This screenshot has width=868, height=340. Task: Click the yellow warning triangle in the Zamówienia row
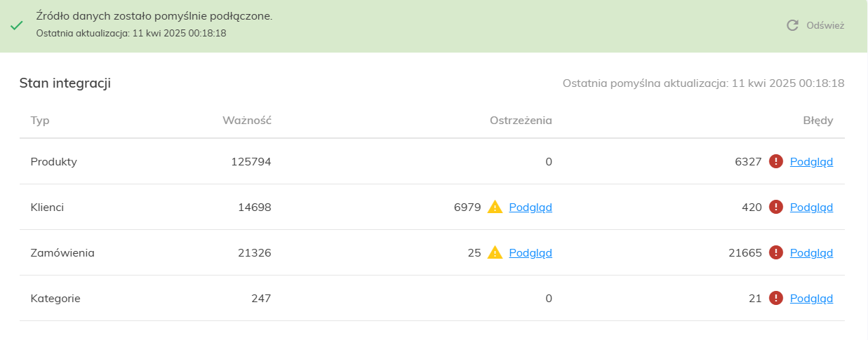495,252
